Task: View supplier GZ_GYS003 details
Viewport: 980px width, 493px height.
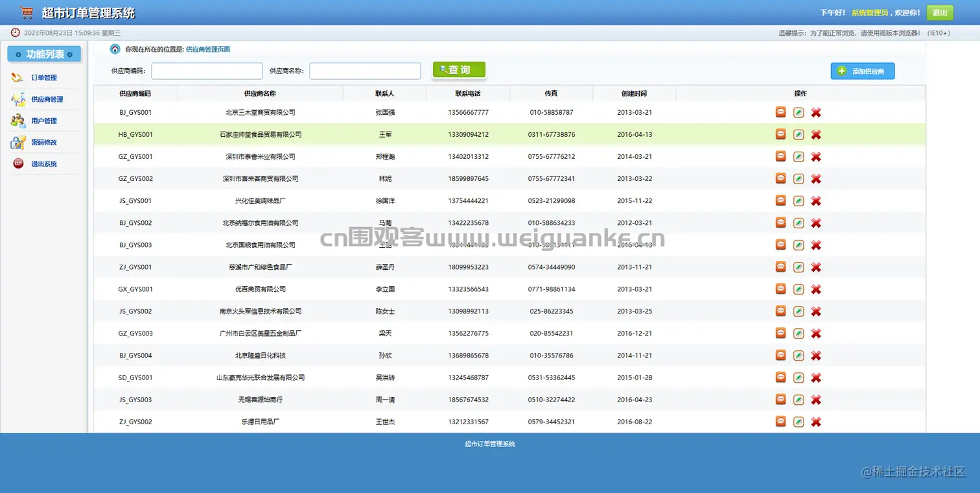Action: click(x=781, y=333)
